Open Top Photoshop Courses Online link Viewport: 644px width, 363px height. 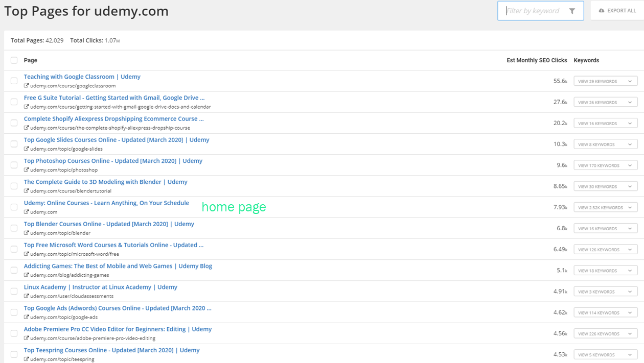coord(113,161)
